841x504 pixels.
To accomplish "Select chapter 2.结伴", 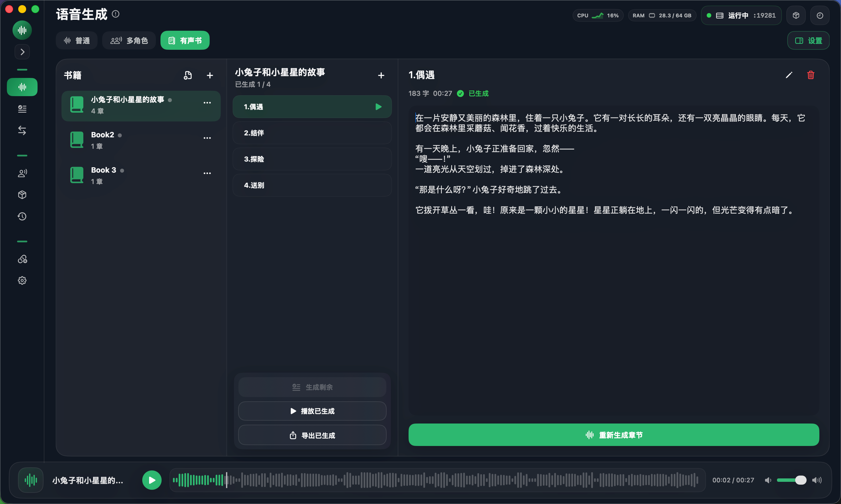I will (x=312, y=133).
